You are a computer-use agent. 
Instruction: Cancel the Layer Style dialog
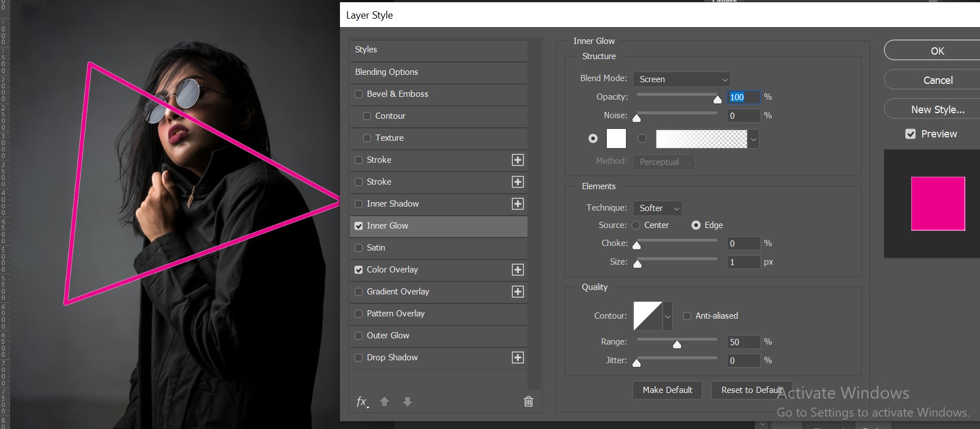click(x=932, y=80)
